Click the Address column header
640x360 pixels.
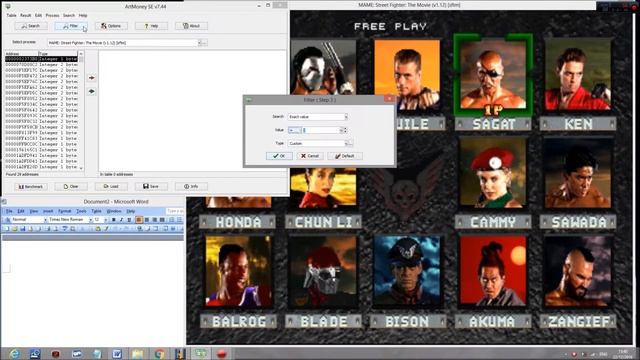[x=22, y=53]
